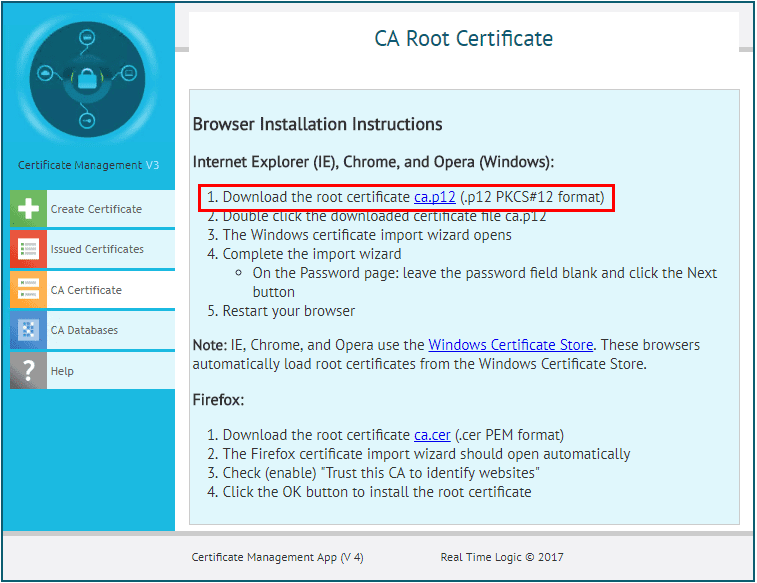Click the blue CA Databases icon
757x583 pixels.
click(x=28, y=330)
